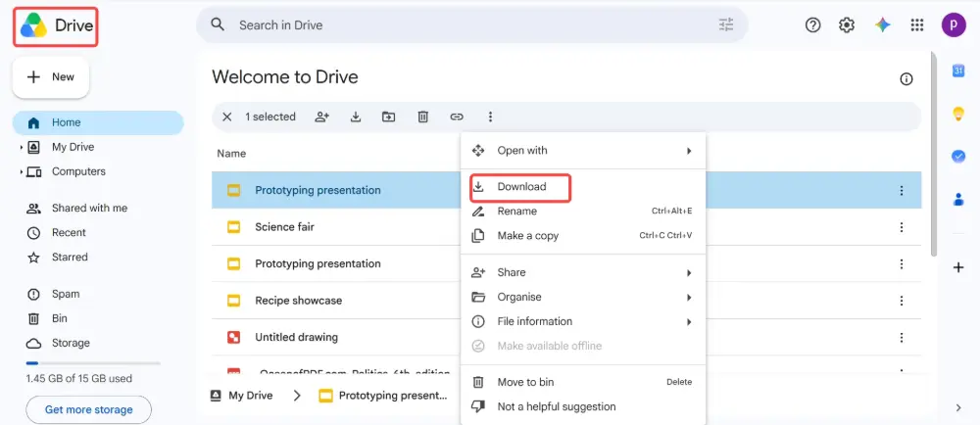Expand the Organise submenu

[x=689, y=297]
